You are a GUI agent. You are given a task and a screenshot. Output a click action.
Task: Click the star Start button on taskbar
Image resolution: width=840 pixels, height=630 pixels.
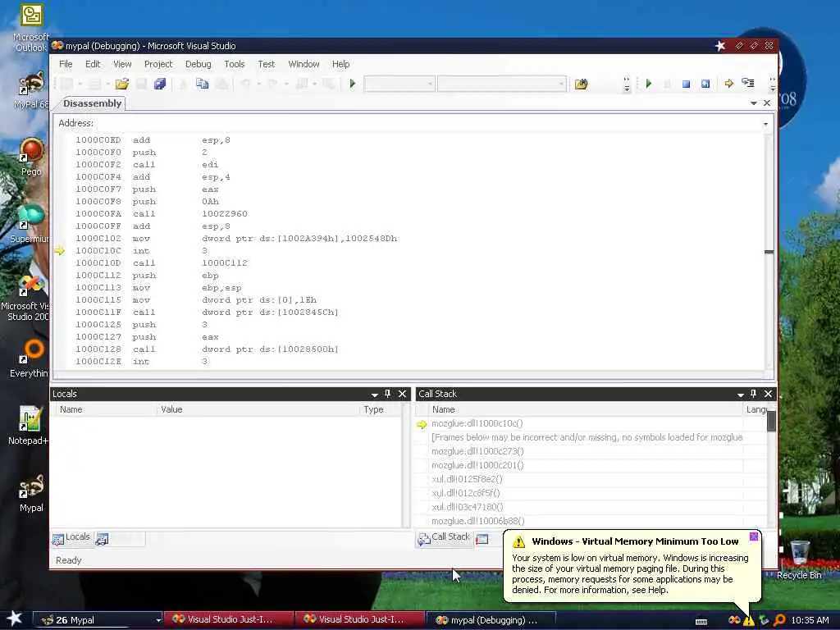tap(14, 619)
